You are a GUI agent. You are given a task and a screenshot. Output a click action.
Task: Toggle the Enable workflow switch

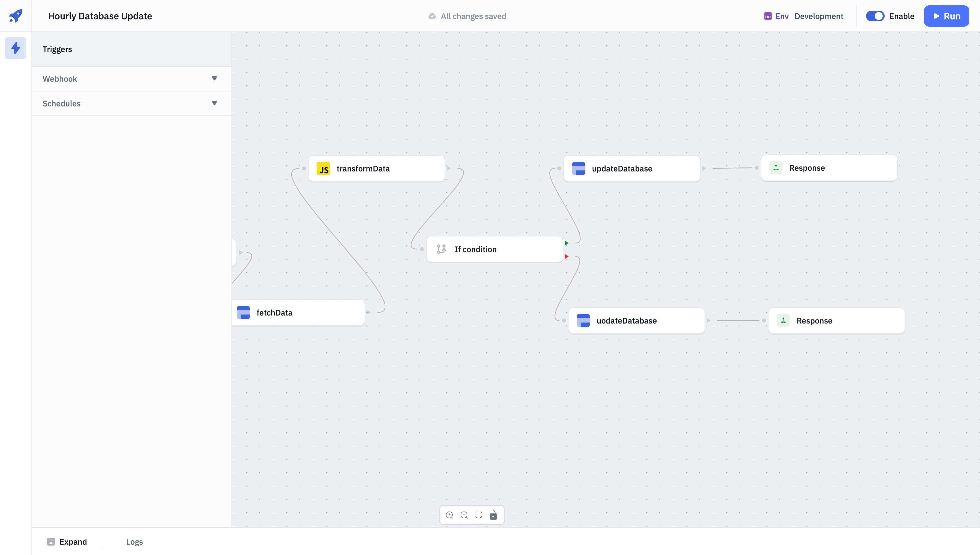point(875,16)
